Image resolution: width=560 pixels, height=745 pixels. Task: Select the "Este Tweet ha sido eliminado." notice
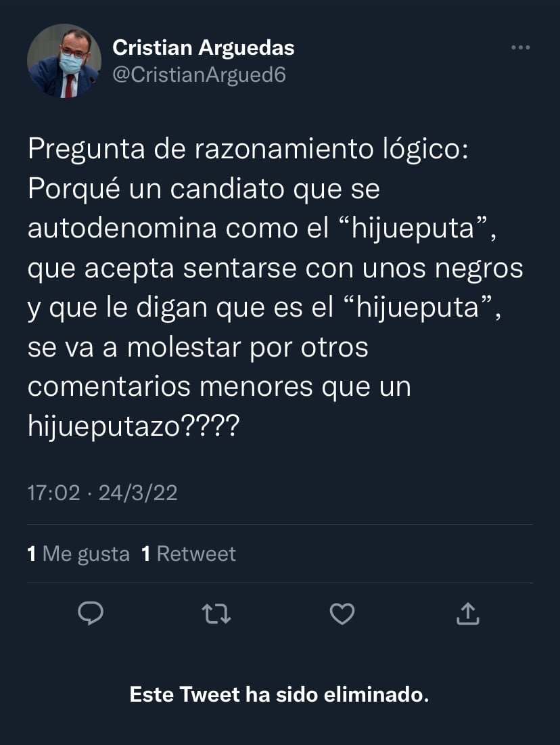click(279, 694)
